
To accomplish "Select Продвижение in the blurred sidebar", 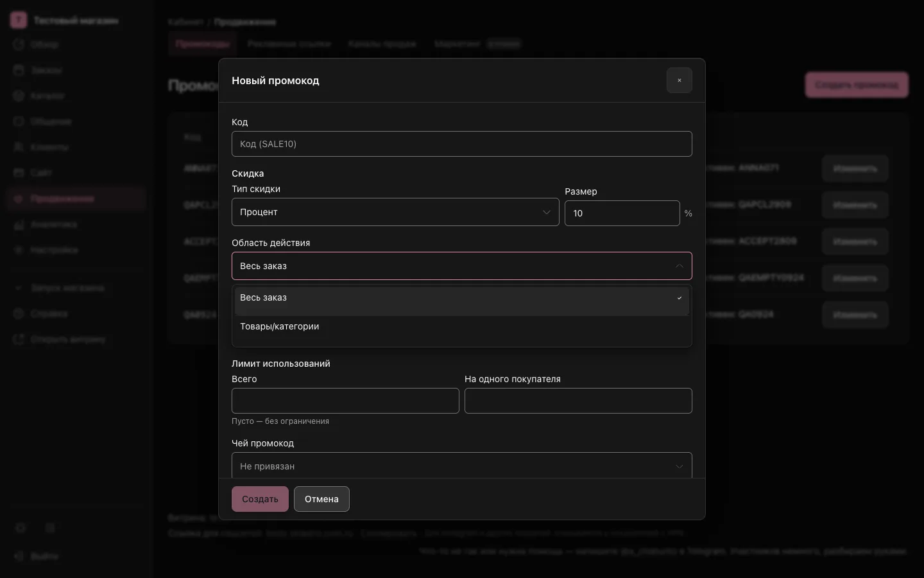I will pyautogui.click(x=76, y=198).
